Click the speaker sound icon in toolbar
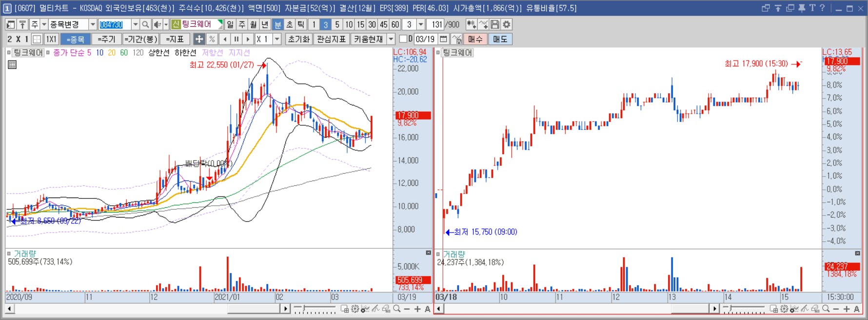868x320 pixels. click(x=158, y=24)
